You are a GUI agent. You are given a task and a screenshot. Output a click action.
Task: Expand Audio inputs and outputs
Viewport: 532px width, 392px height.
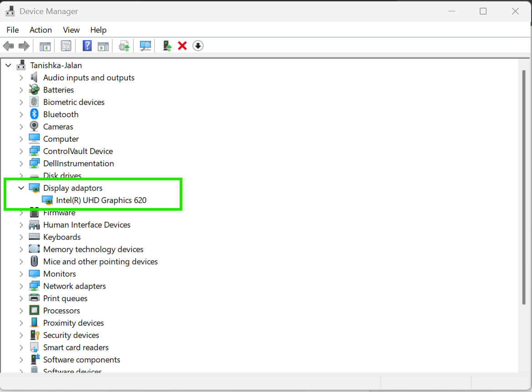(x=21, y=78)
